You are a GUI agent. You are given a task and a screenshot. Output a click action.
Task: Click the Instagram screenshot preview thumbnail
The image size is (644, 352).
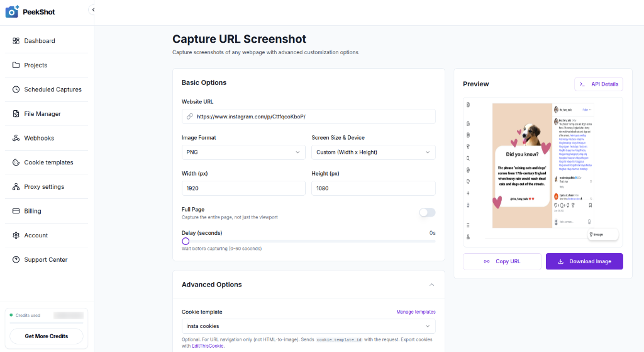click(x=543, y=171)
